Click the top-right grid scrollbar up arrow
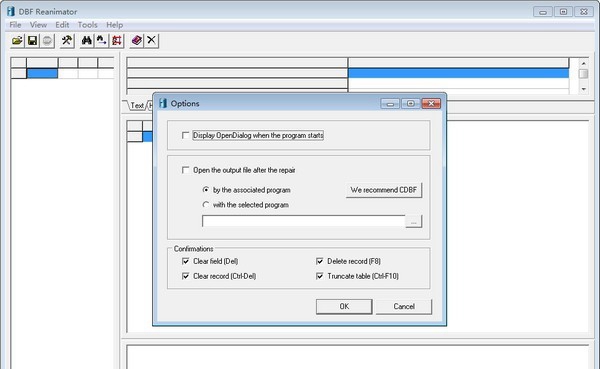 point(584,64)
